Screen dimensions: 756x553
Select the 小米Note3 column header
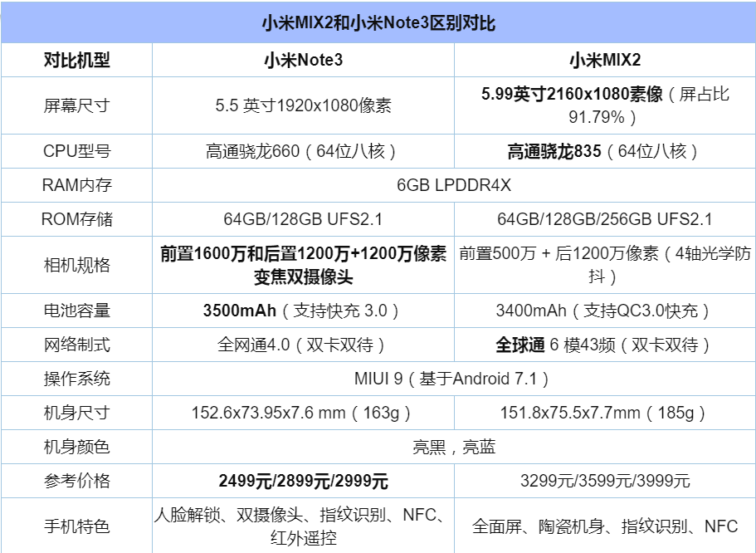pos(301,60)
